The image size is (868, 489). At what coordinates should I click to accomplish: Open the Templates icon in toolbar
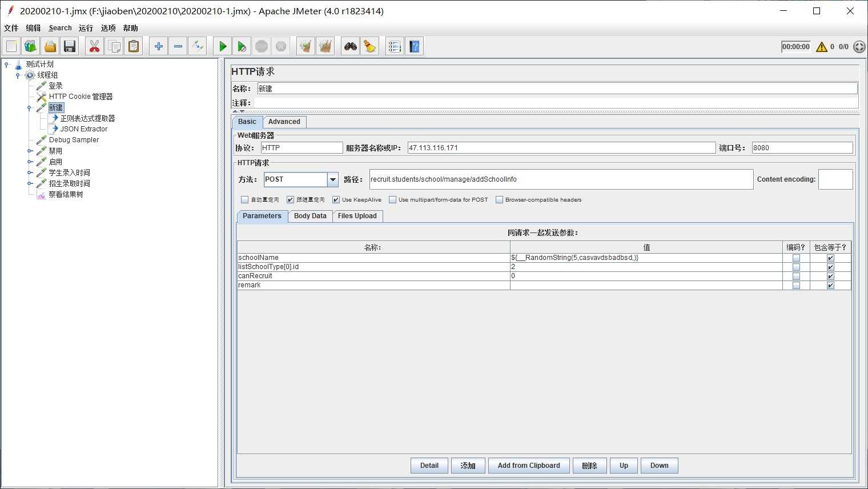[x=31, y=46]
